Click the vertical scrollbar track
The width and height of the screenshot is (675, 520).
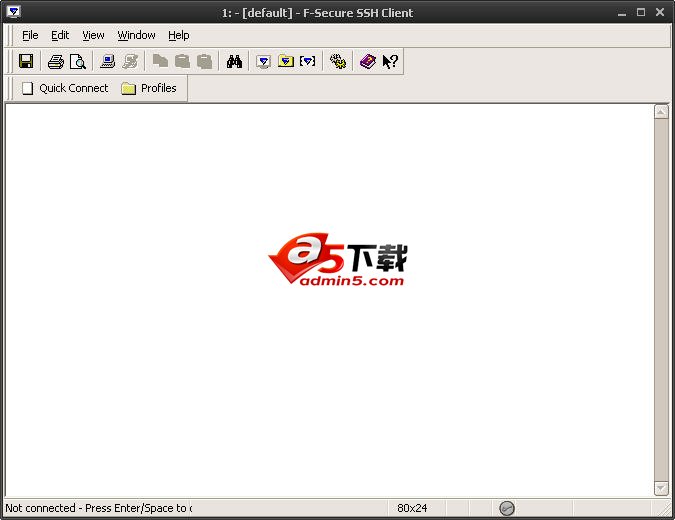click(661, 300)
